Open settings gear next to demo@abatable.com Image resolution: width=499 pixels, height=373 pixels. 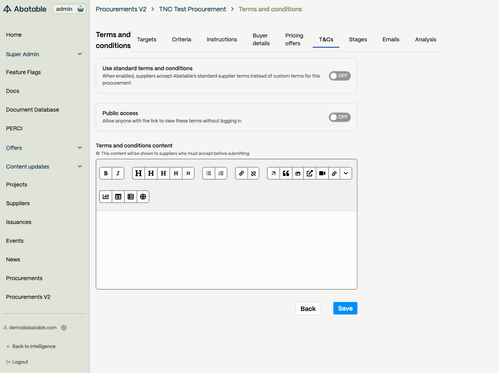[x=64, y=328]
